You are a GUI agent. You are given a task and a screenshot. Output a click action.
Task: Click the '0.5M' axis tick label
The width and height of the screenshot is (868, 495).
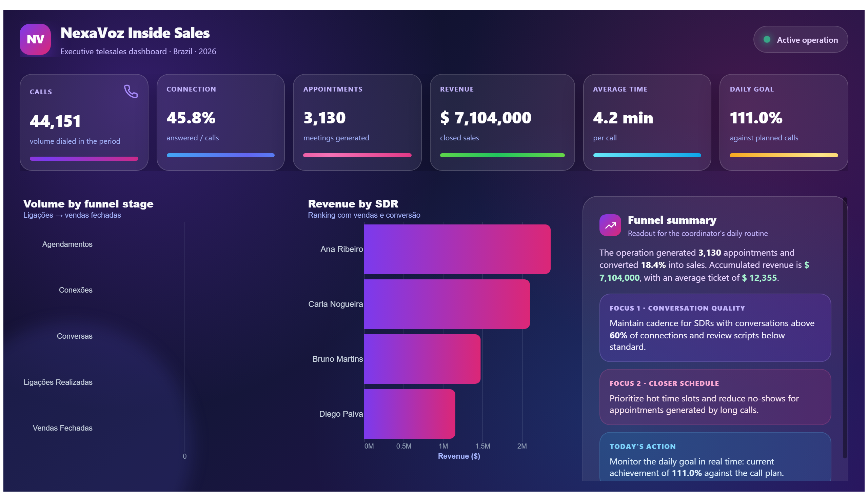(x=403, y=446)
